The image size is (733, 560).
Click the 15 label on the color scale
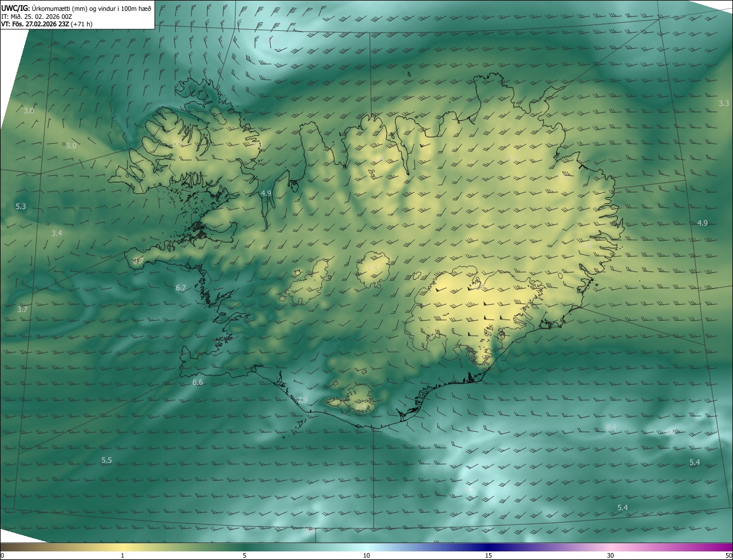(488, 555)
